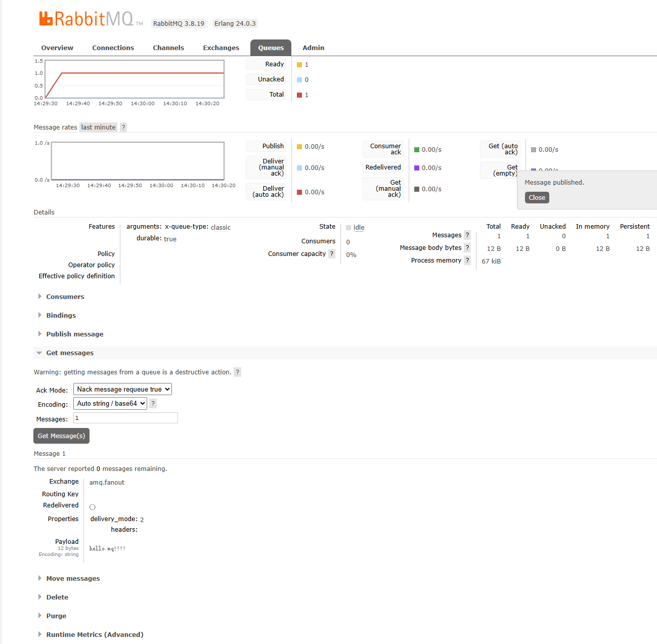
Task: Click the Message published notification text
Action: [554, 183]
